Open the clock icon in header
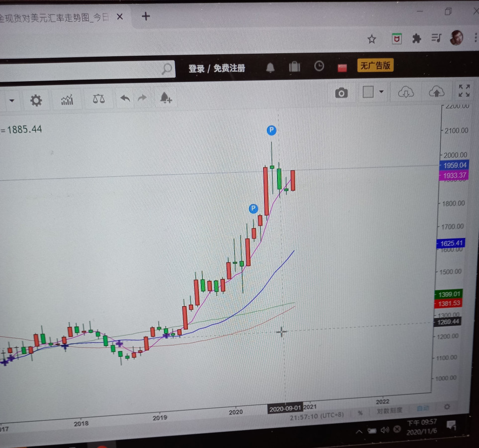Image resolution: width=479 pixels, height=448 pixels. click(319, 66)
